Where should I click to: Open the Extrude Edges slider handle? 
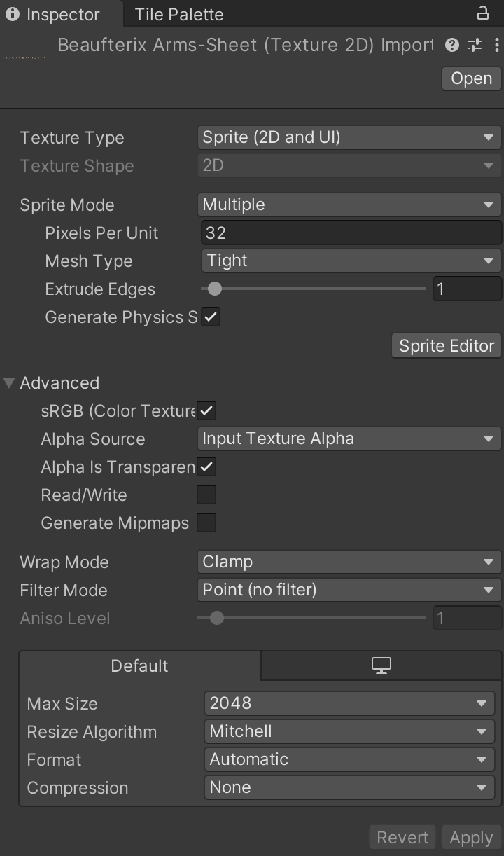[x=214, y=289]
